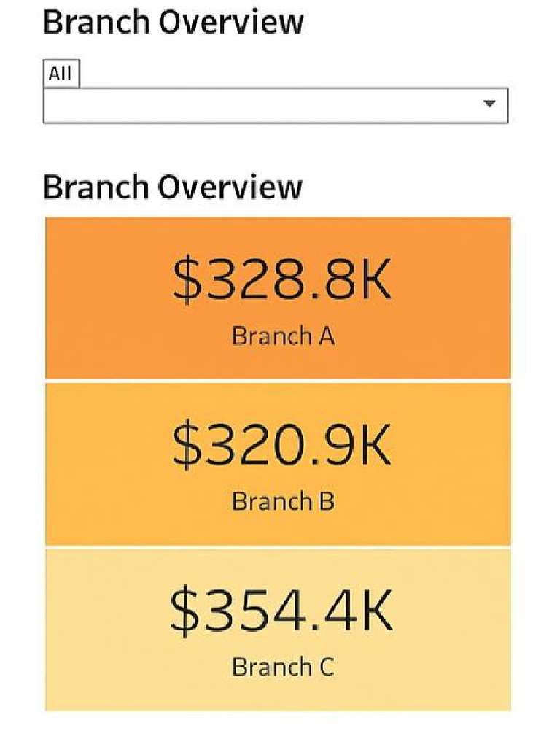This screenshot has height=747, width=560.
Task: Click the Branch B label
Action: [283, 501]
